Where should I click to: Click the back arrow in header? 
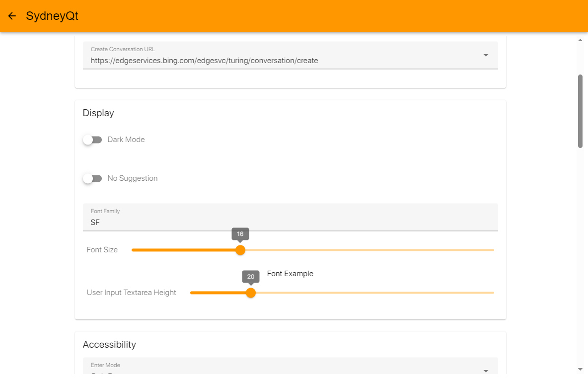[12, 16]
